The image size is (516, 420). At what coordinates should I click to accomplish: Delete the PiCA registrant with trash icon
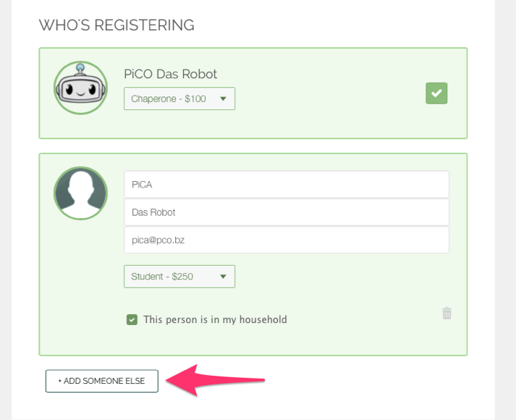[x=447, y=314]
